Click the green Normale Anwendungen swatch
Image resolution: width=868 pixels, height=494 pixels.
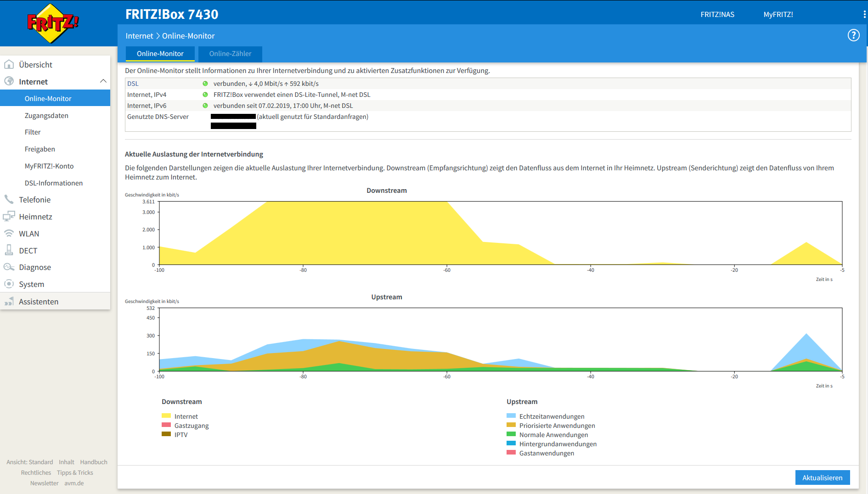pos(511,434)
